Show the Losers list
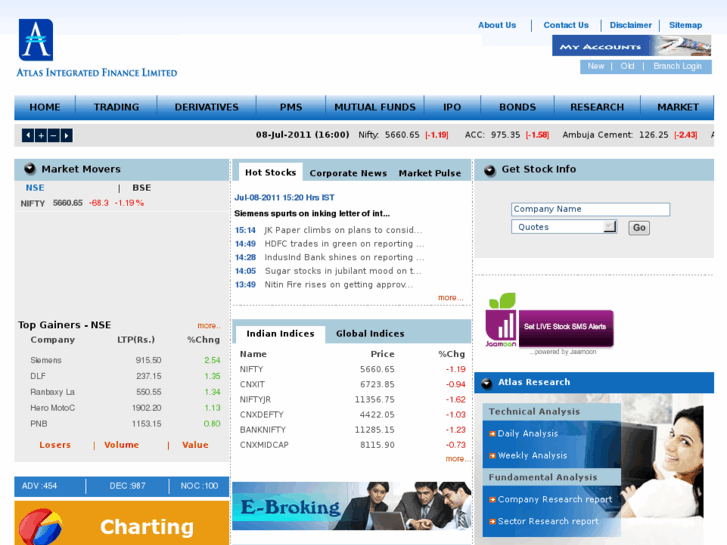 point(55,445)
